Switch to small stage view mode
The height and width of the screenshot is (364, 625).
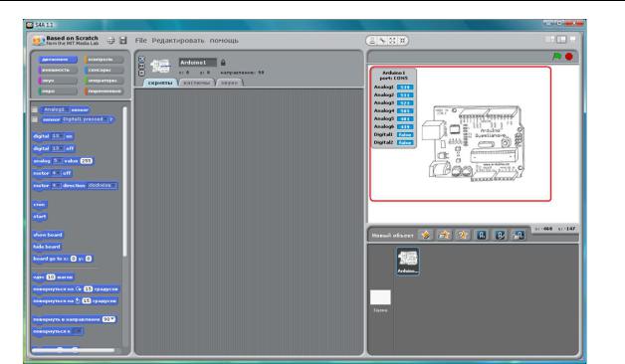click(549, 39)
